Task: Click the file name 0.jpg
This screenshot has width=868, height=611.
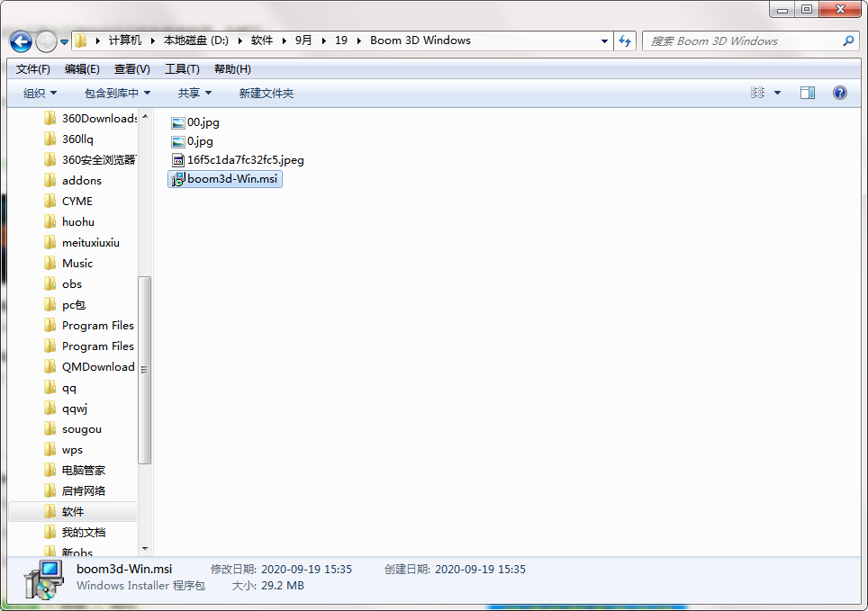Action: [x=200, y=141]
